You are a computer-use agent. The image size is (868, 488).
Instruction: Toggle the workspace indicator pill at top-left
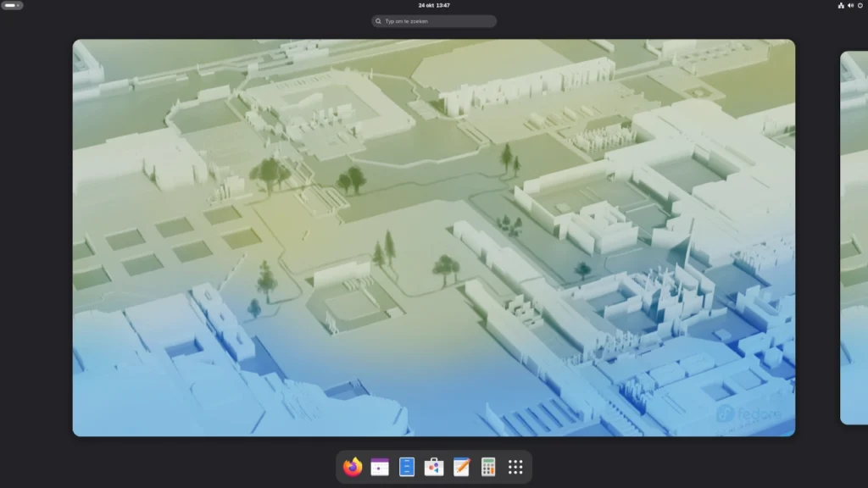[x=12, y=6]
